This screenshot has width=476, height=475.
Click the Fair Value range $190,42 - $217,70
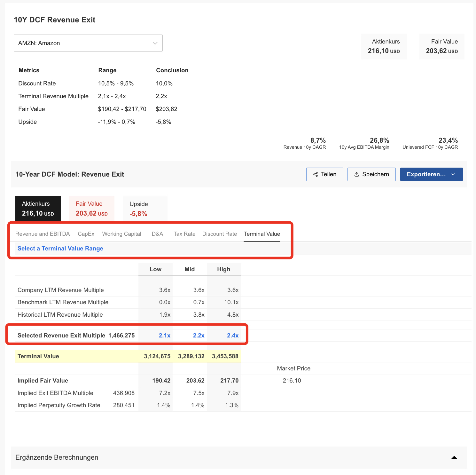[x=122, y=109]
